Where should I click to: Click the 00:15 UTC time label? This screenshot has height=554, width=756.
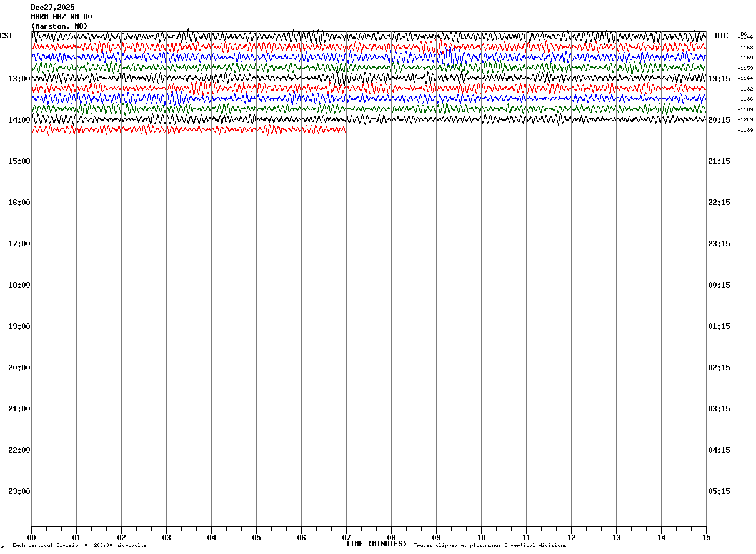[x=719, y=285]
